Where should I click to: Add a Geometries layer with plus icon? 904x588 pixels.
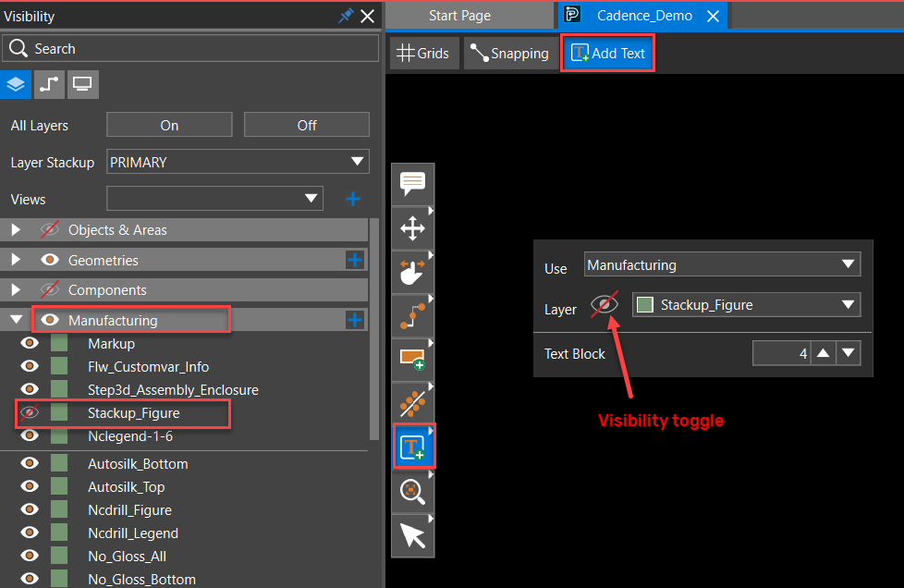(x=355, y=260)
